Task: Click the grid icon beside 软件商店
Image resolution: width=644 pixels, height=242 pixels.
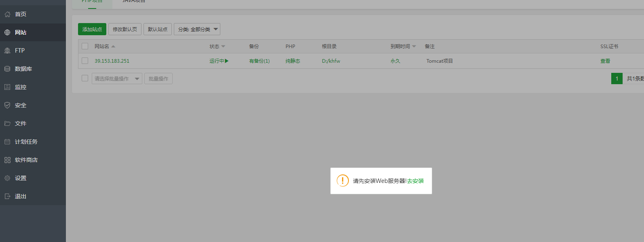Action: tap(7, 160)
